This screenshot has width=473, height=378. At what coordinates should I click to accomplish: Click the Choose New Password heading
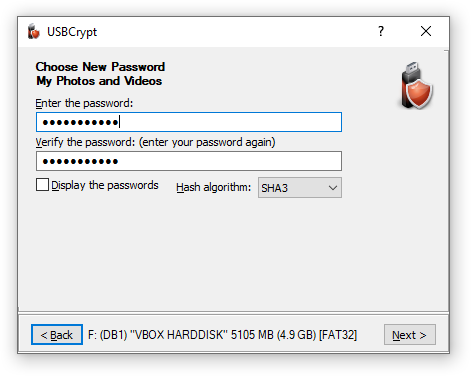[x=100, y=67]
